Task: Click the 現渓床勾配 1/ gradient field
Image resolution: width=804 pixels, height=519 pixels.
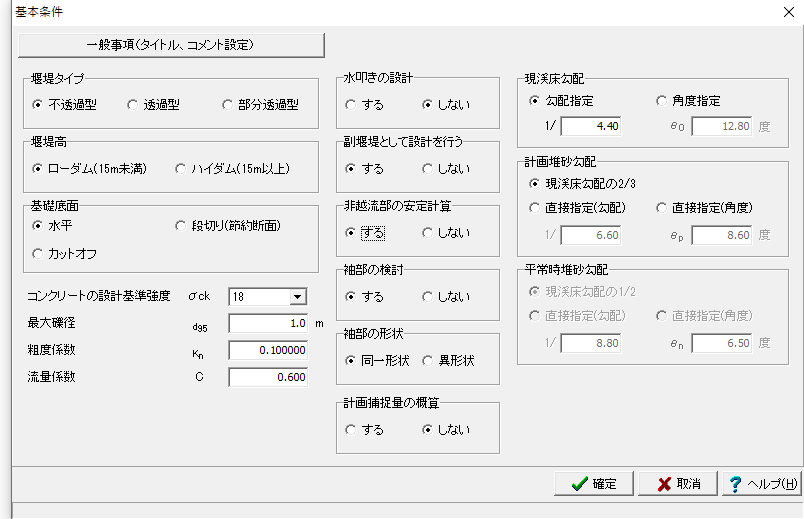Action: [x=591, y=126]
